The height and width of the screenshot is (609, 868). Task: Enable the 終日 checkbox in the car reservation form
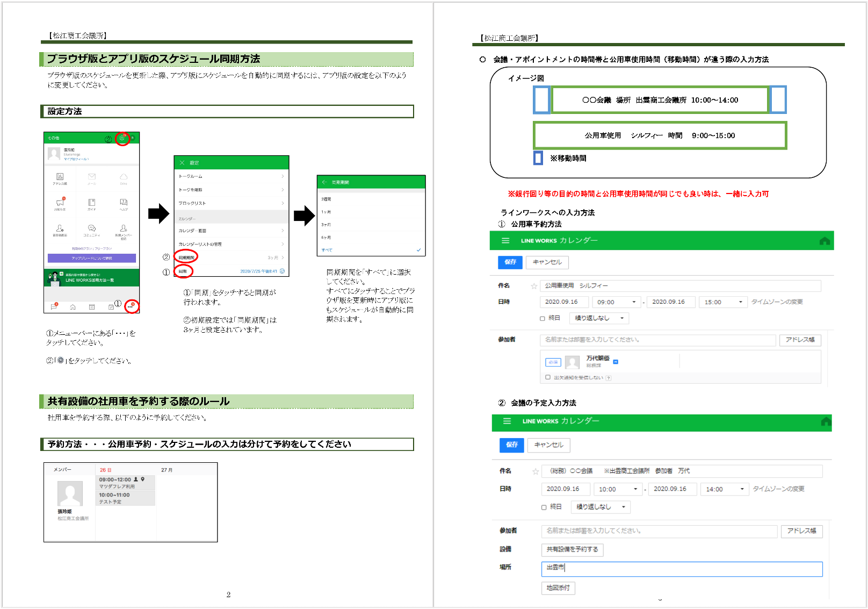point(542,318)
